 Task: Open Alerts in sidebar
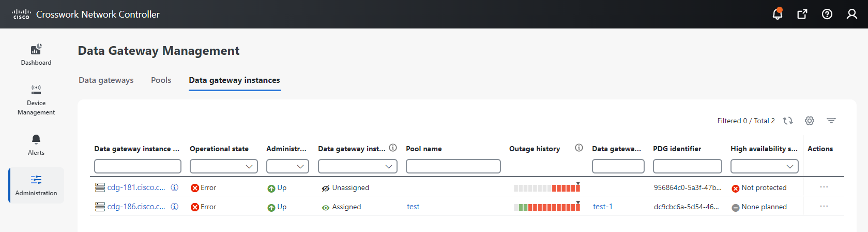click(x=36, y=145)
